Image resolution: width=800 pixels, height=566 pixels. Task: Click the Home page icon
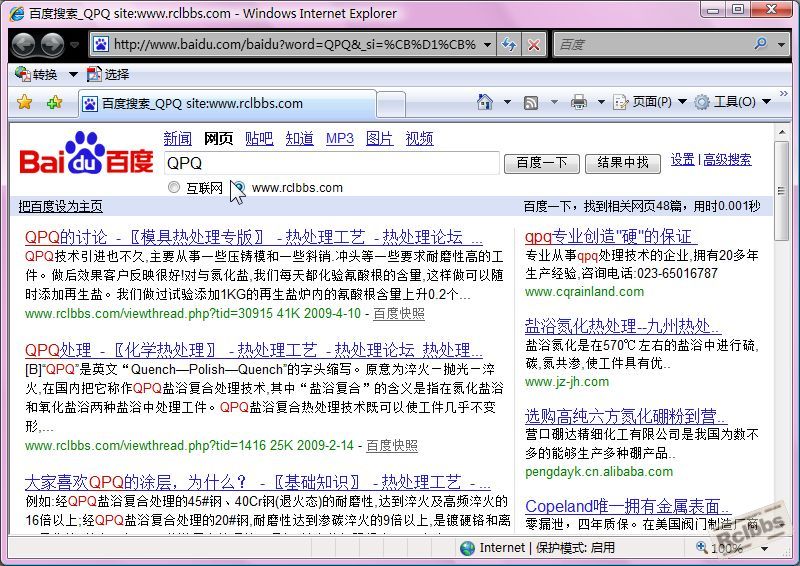484,102
